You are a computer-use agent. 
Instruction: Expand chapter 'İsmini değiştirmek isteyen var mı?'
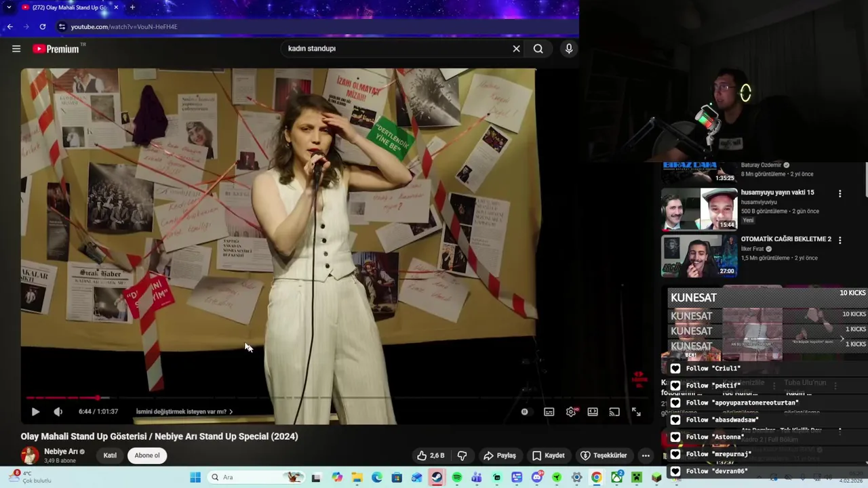(x=184, y=411)
